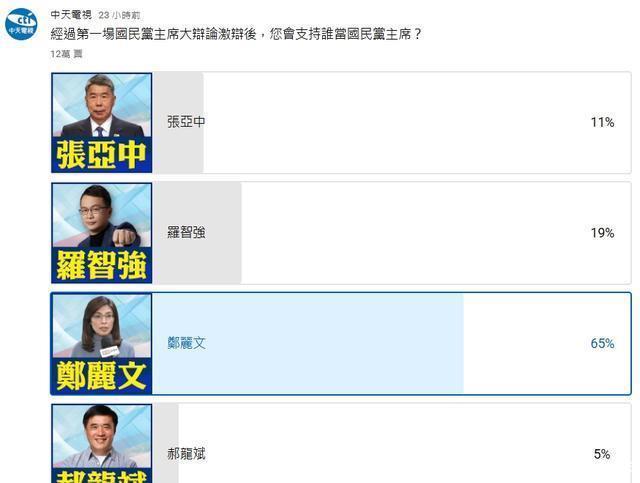Click the 張亞中 candidate photo thumbnail
Screen dimensions: 640x483
click(102, 122)
